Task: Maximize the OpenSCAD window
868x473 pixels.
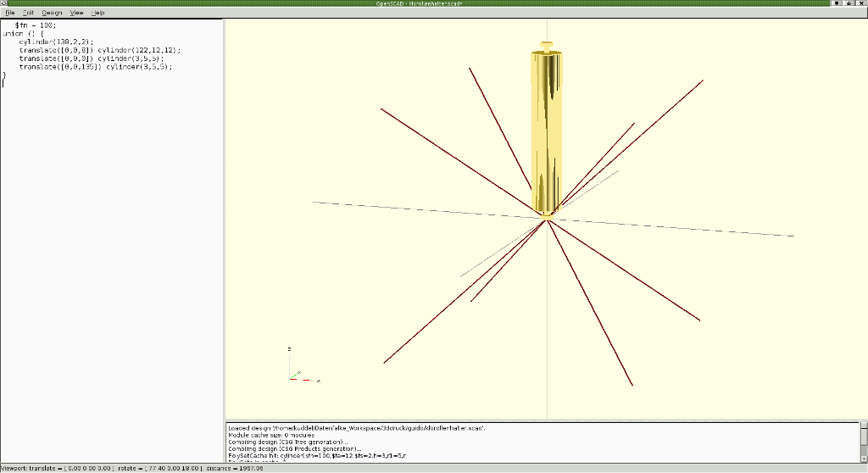Action: tap(849, 3)
